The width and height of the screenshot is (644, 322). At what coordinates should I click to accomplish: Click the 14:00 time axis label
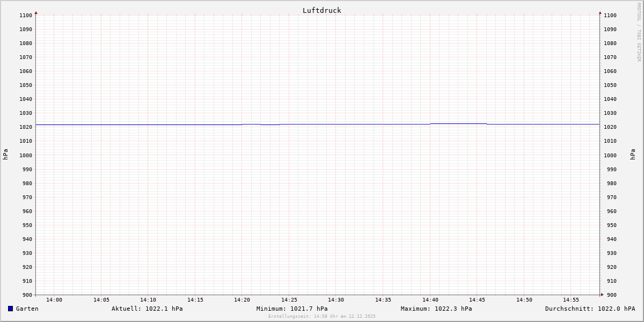pos(54,300)
